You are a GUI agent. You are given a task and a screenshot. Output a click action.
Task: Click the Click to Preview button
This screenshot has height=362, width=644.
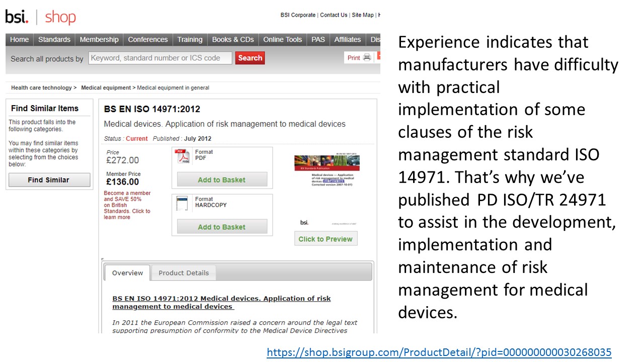click(x=326, y=239)
